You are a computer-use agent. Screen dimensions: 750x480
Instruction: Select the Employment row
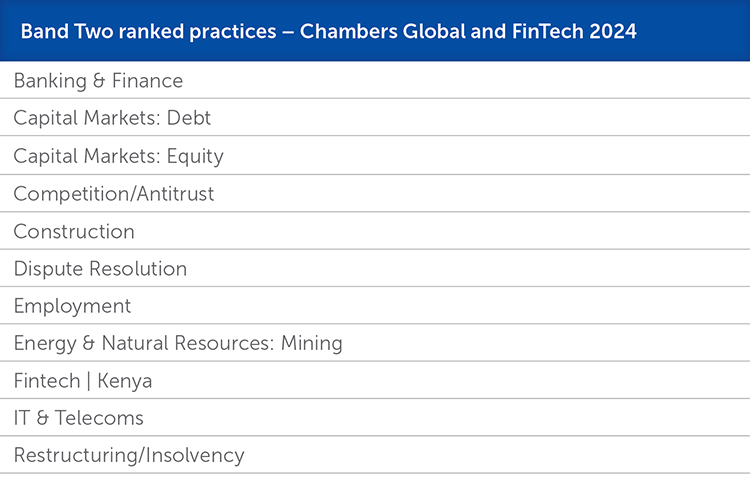pos(375,305)
